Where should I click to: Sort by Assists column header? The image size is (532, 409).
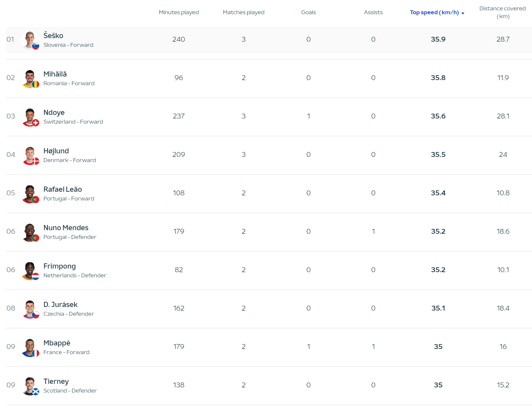(x=373, y=12)
